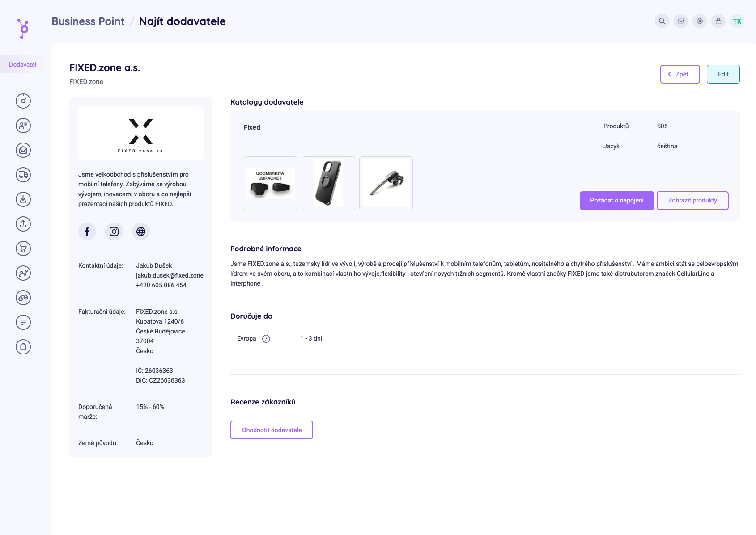Click Zobrazit produkty button
Screen dimensions: 756x535
692,201
